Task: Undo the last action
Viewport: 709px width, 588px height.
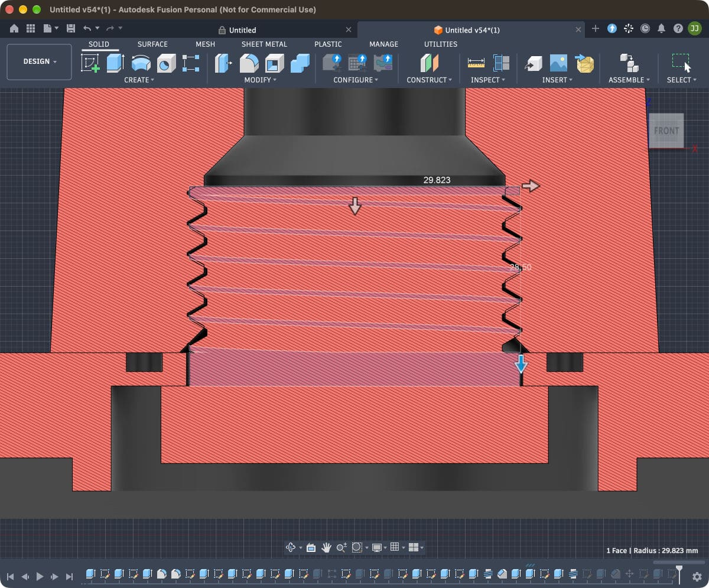Action: pos(87,28)
